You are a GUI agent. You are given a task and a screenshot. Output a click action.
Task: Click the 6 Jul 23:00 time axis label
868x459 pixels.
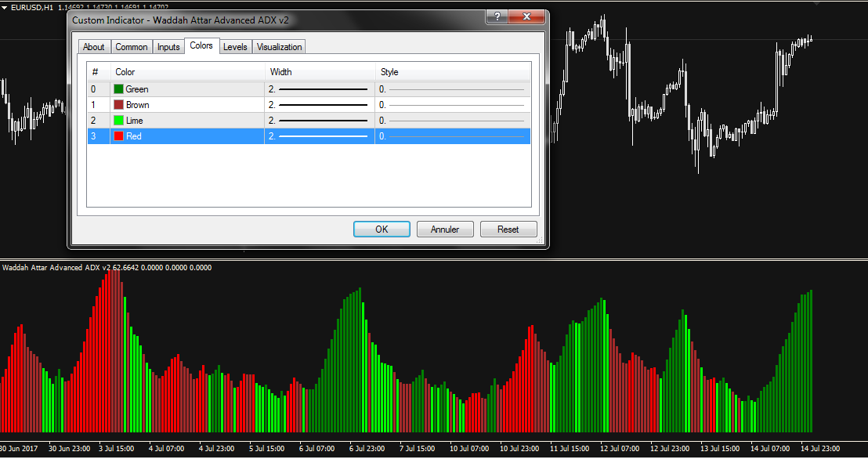click(x=367, y=449)
